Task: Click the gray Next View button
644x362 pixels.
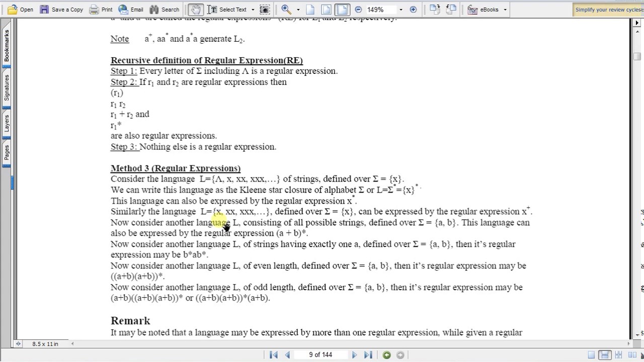Action: pos(400,355)
